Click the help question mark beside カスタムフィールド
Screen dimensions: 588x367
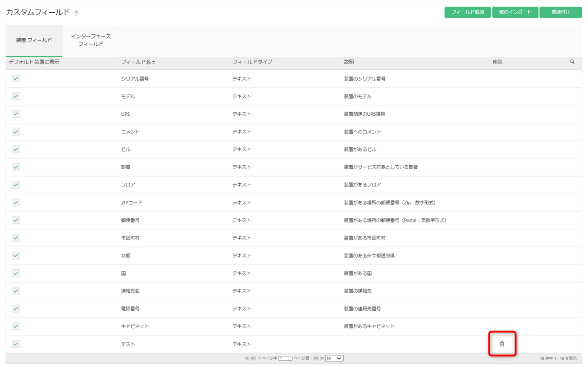(x=76, y=13)
